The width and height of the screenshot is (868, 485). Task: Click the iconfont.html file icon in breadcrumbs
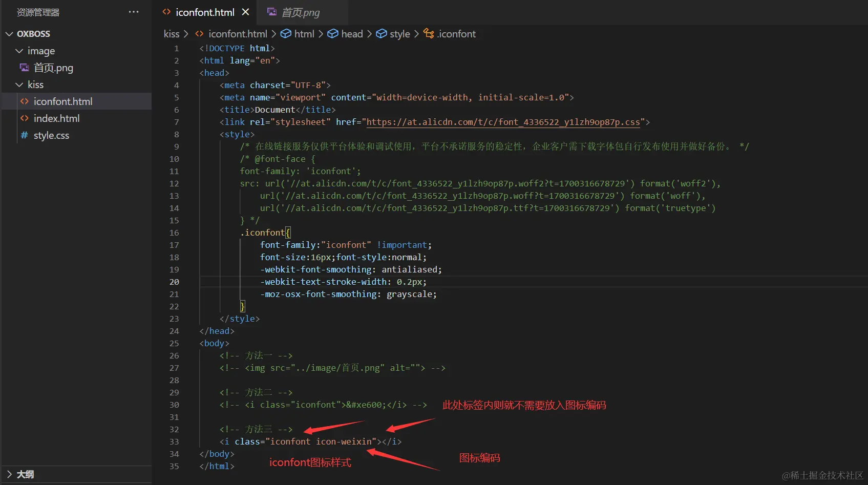(199, 34)
